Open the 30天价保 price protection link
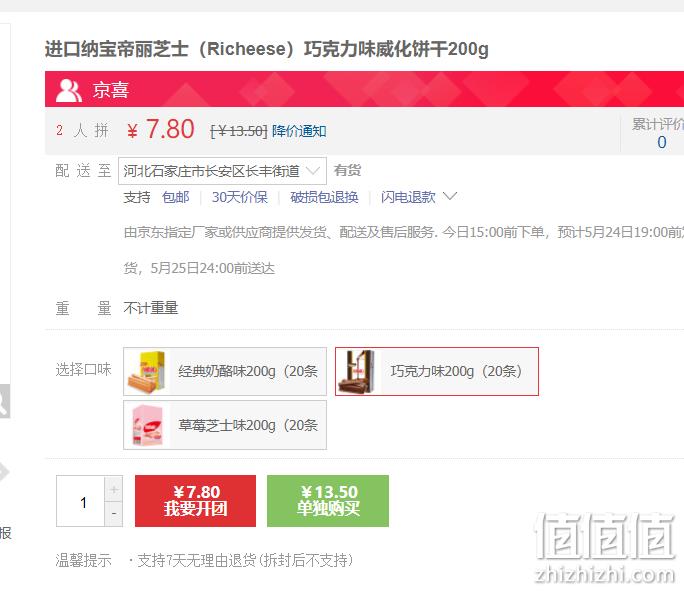 coord(239,197)
